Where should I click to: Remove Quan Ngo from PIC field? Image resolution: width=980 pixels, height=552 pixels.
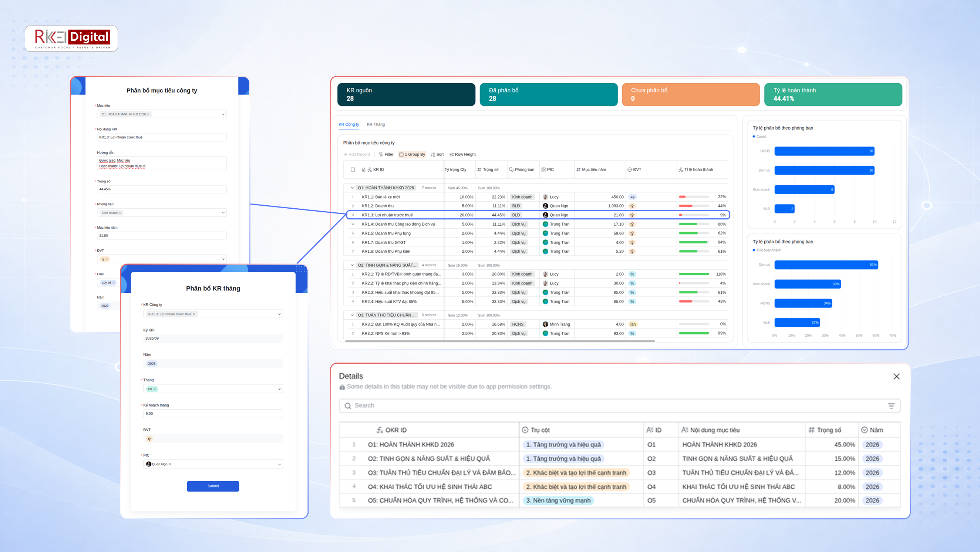coord(170,464)
